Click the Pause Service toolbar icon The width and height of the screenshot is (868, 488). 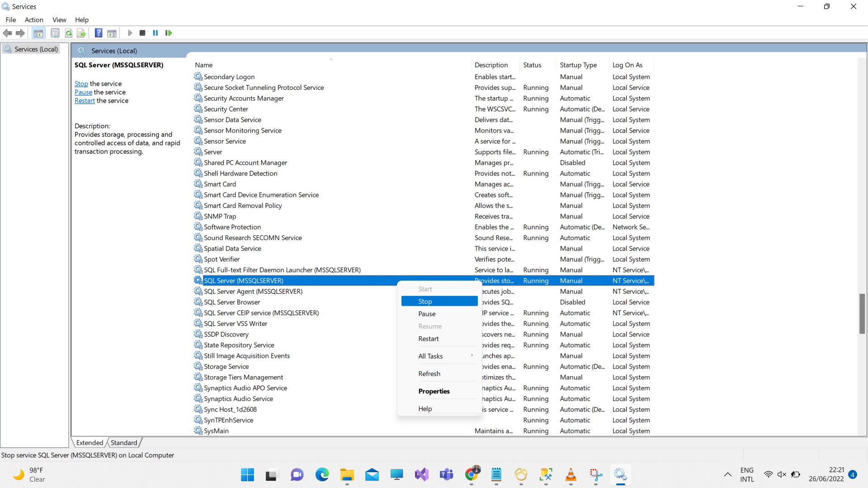click(156, 33)
